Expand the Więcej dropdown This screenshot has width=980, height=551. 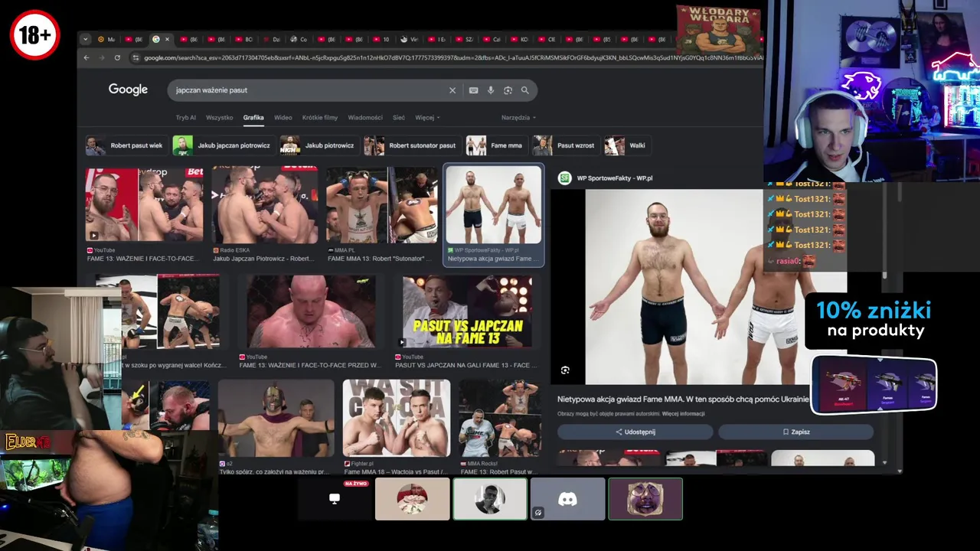coord(427,118)
